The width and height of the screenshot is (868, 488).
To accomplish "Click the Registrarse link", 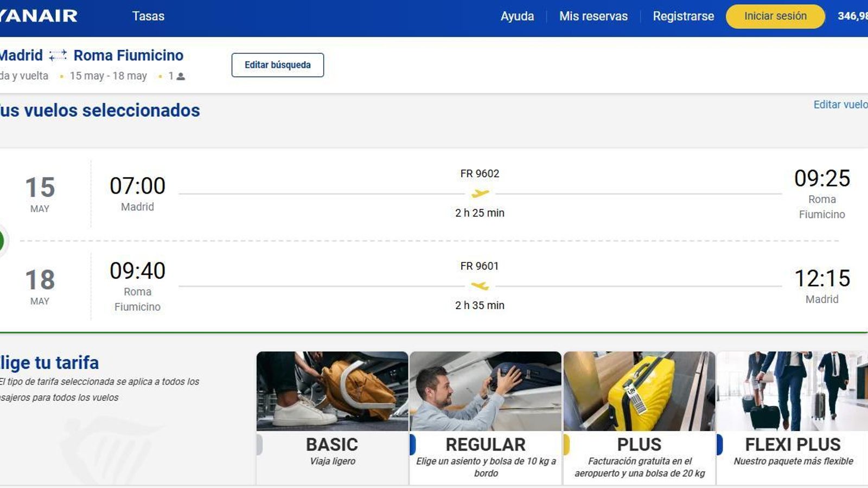I will [x=684, y=16].
